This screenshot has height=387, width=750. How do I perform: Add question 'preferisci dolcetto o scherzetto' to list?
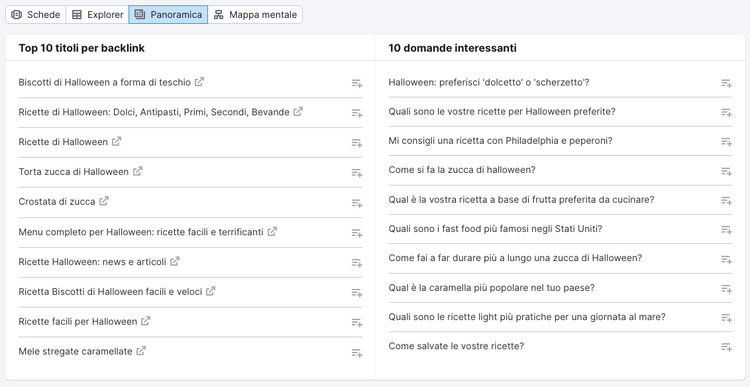(x=727, y=83)
